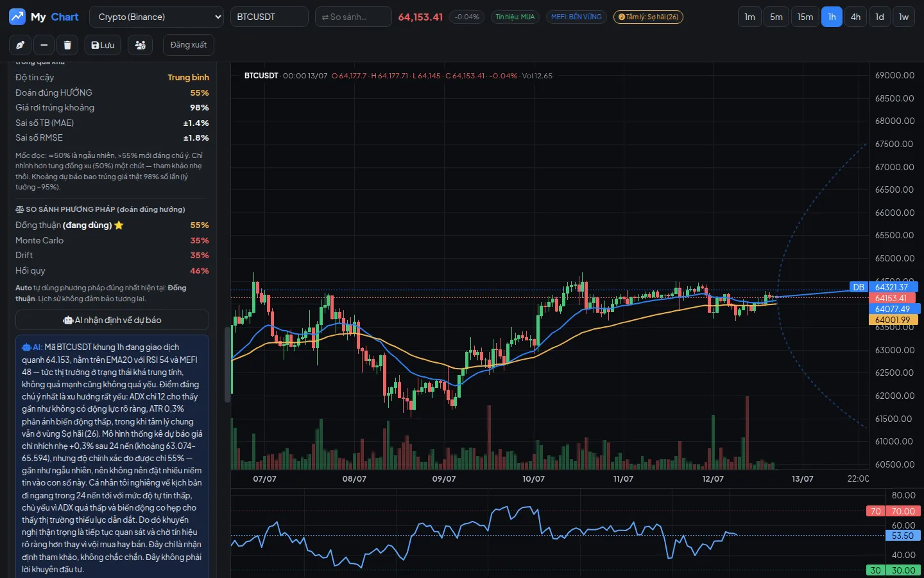Click the BTCUSDT OHLC legend text

[398, 76]
